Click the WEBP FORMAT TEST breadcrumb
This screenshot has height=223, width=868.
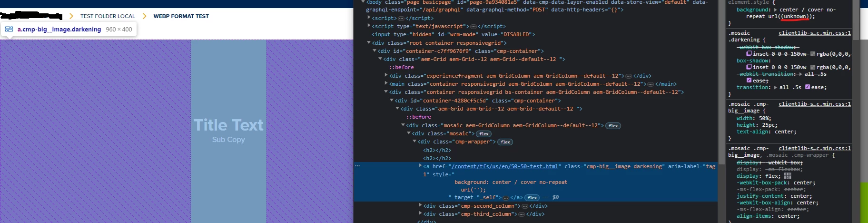click(x=181, y=16)
